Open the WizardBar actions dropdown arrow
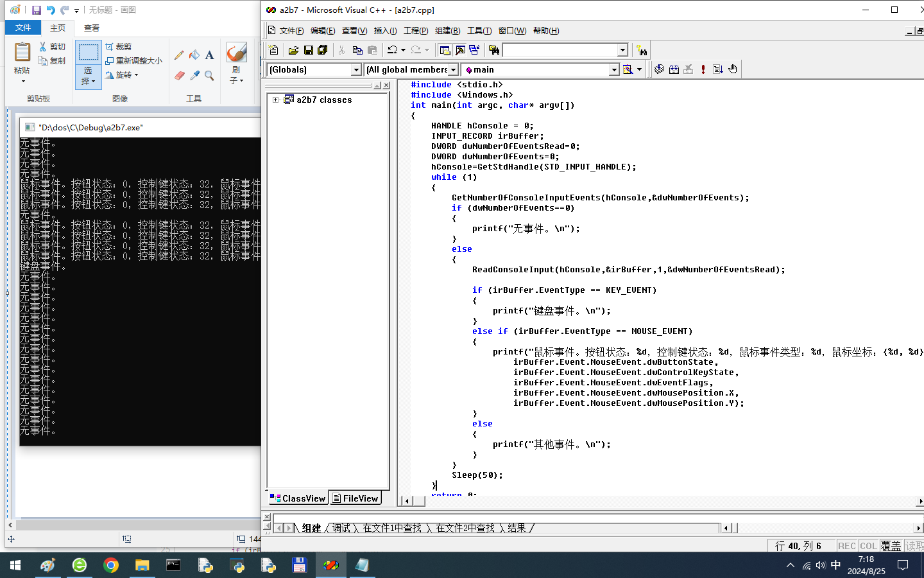 click(x=639, y=69)
